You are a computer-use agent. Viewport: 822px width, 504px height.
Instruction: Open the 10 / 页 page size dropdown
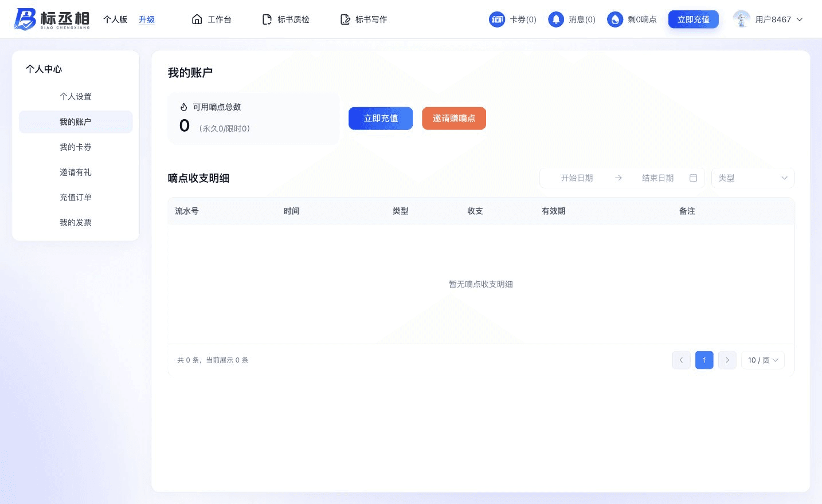(763, 360)
